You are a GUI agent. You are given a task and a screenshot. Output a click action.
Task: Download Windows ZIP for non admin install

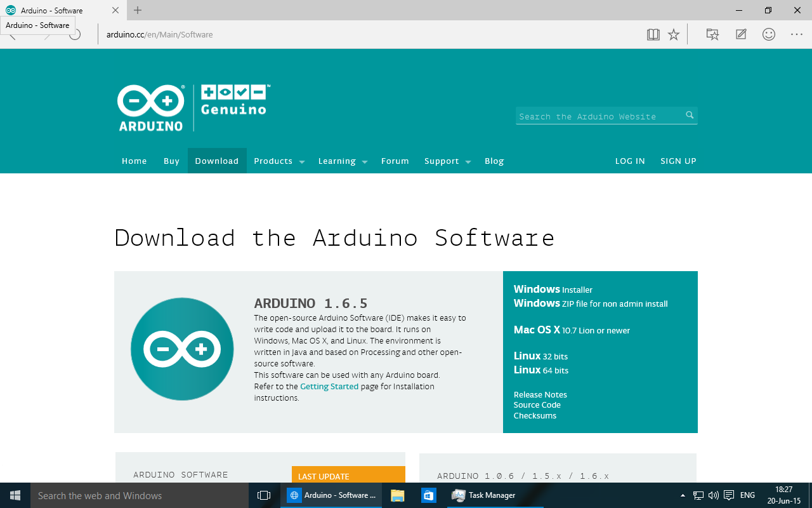pos(591,304)
